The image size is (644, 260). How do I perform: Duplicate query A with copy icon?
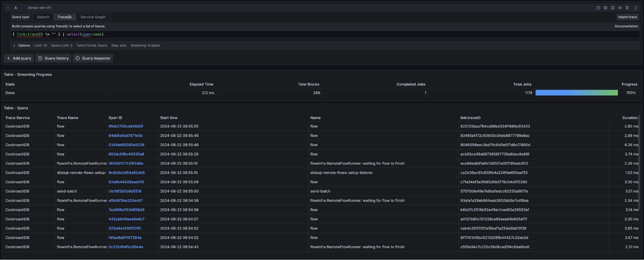tap(613, 8)
